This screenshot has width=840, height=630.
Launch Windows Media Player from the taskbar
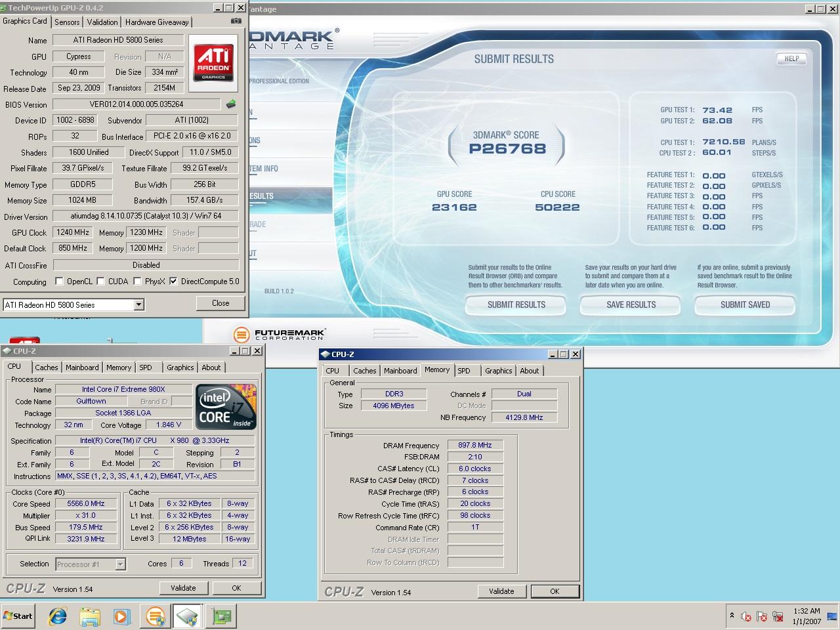click(121, 616)
